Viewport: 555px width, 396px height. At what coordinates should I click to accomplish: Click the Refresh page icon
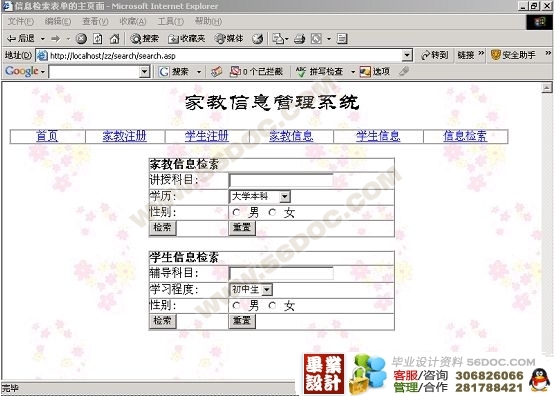(98, 39)
